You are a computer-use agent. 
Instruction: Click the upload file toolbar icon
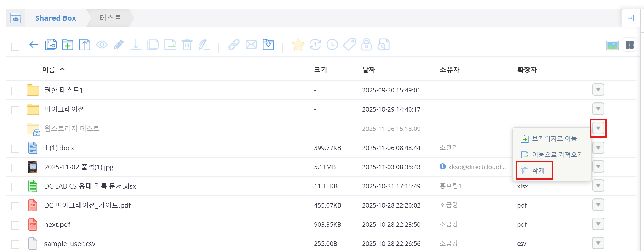coord(85,45)
